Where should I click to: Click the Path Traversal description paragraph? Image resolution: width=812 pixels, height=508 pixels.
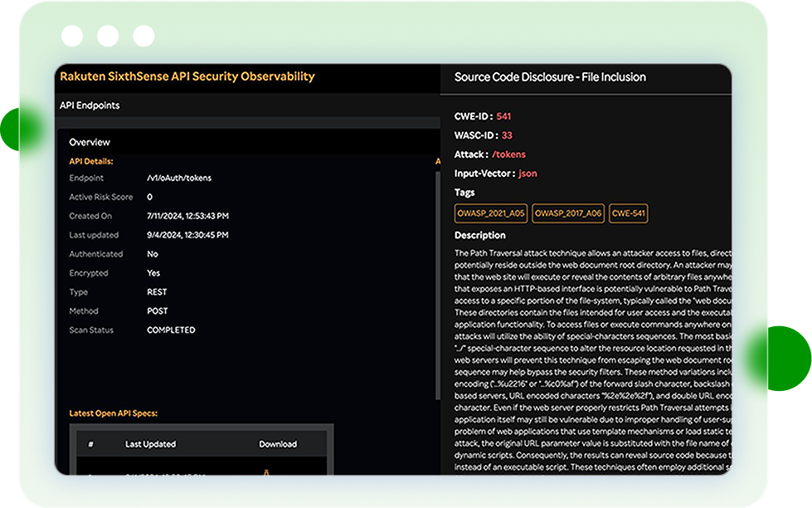(593, 360)
